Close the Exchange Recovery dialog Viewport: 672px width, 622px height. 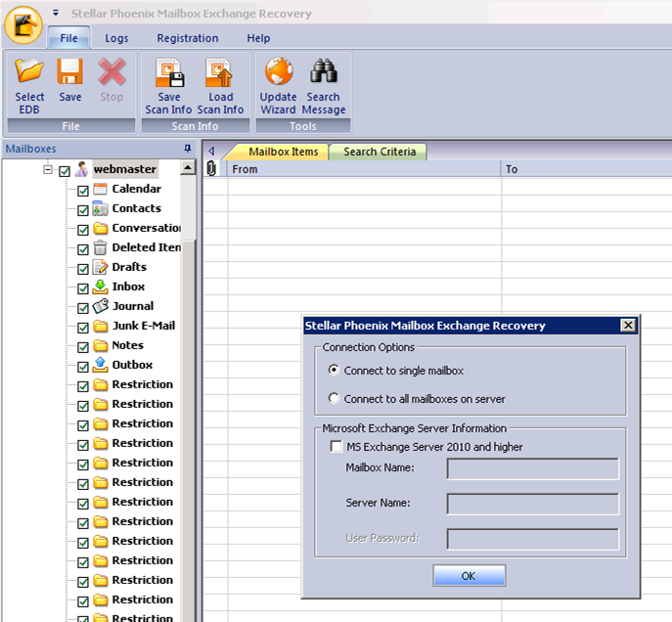click(628, 326)
